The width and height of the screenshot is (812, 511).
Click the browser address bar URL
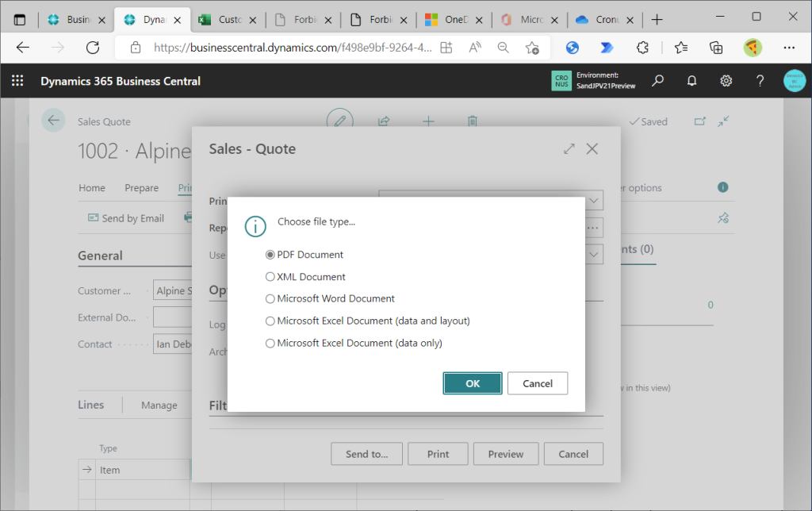(293, 48)
